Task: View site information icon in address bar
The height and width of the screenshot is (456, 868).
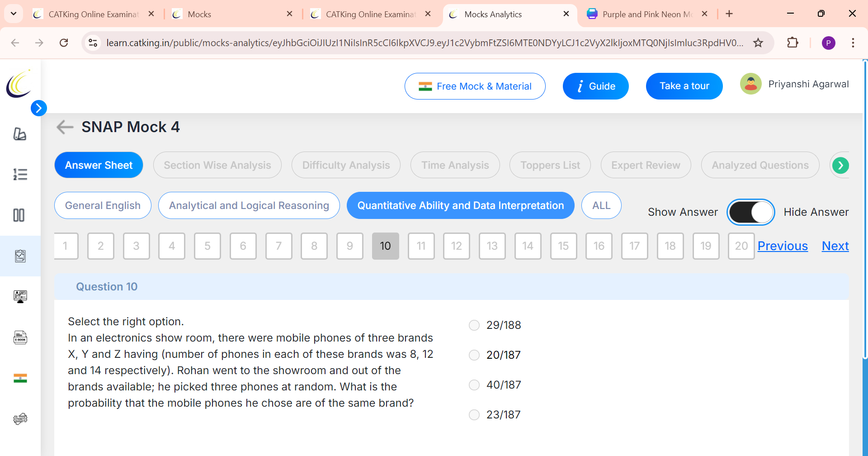Action: tap(93, 43)
